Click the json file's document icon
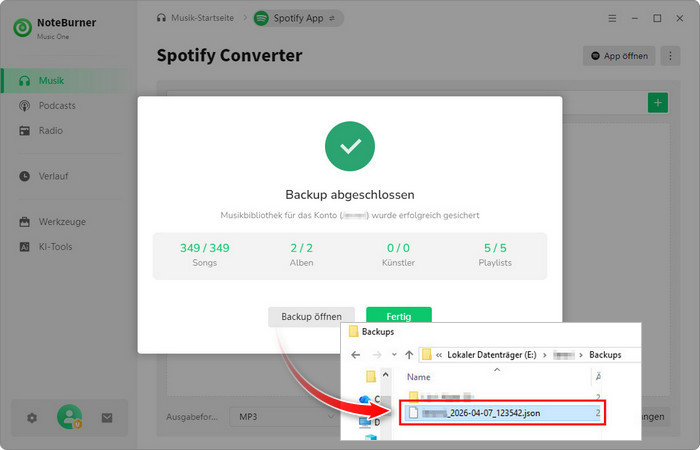700x450 pixels. coord(413,413)
